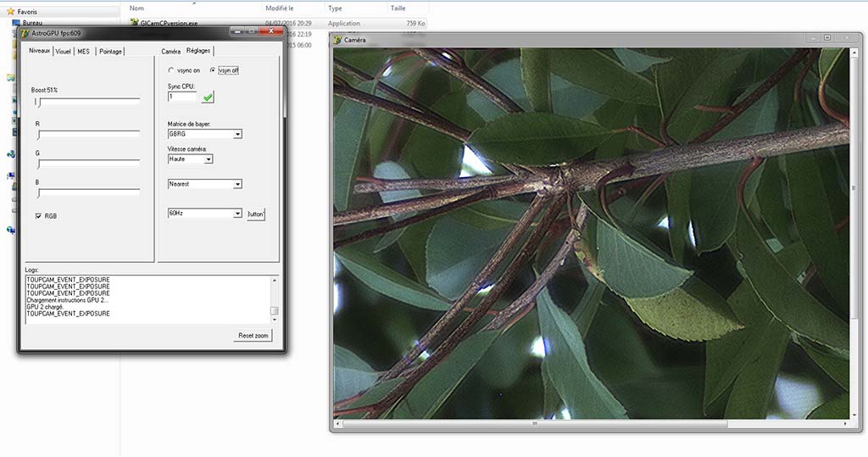The width and height of the screenshot is (868, 457).
Task: Click the Logs scrollbar down arrow
Action: [275, 320]
